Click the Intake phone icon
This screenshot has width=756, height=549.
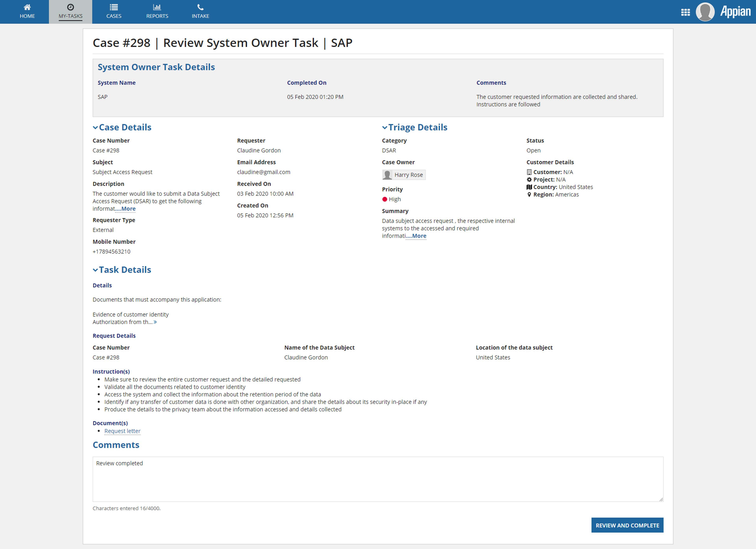pyautogui.click(x=200, y=7)
